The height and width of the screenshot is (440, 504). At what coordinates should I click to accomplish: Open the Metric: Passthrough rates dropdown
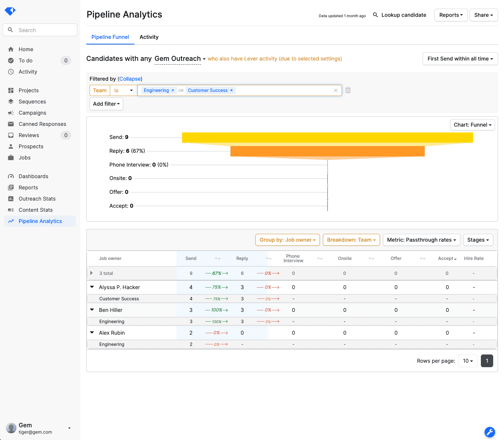(421, 240)
